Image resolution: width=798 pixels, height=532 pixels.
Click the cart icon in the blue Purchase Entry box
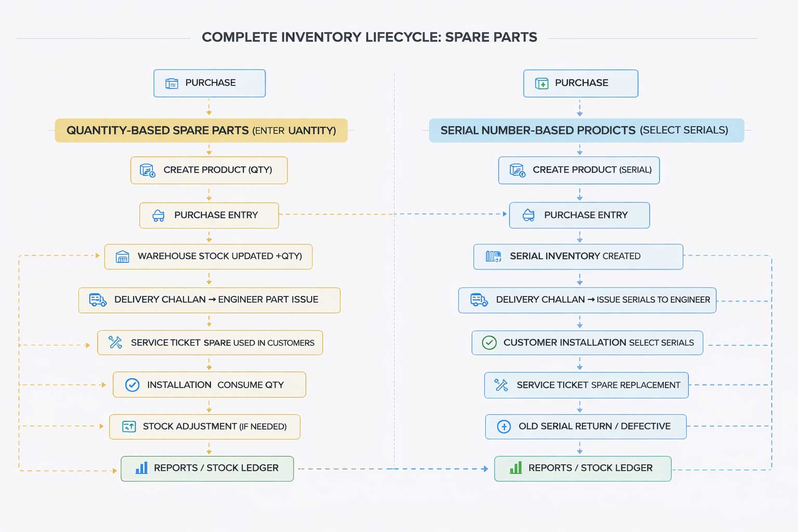point(528,216)
